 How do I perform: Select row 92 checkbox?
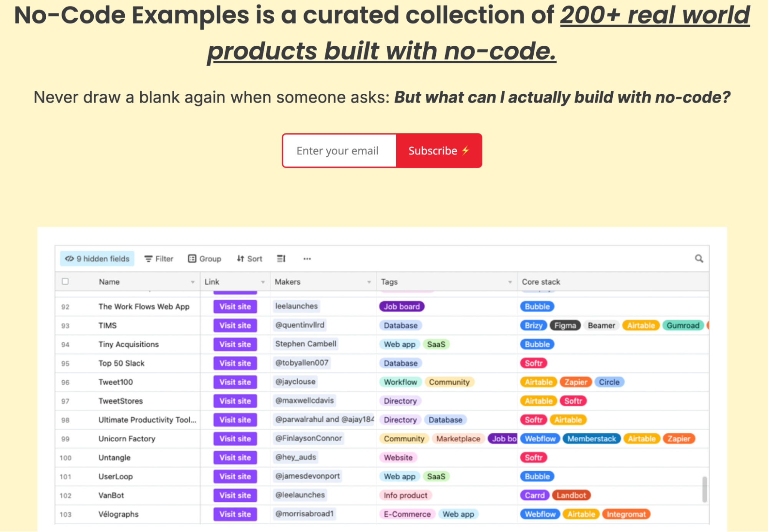[65, 306]
